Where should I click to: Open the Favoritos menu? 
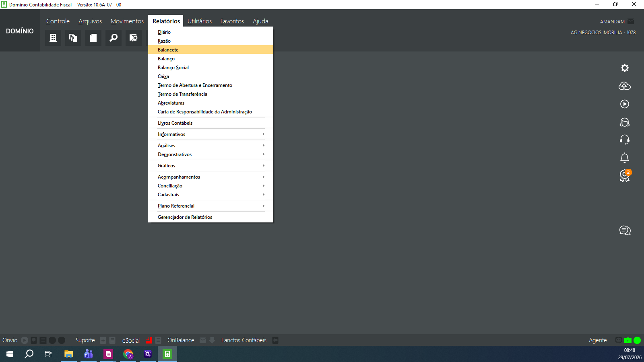point(232,21)
